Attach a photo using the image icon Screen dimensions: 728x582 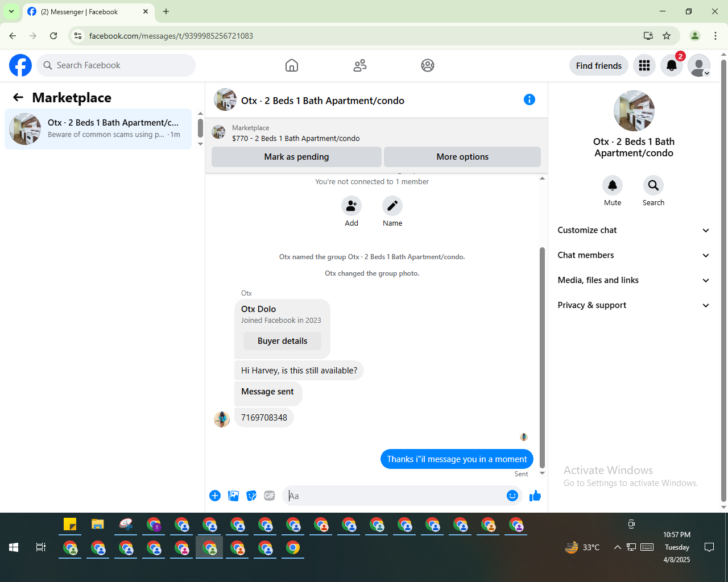[x=233, y=496]
